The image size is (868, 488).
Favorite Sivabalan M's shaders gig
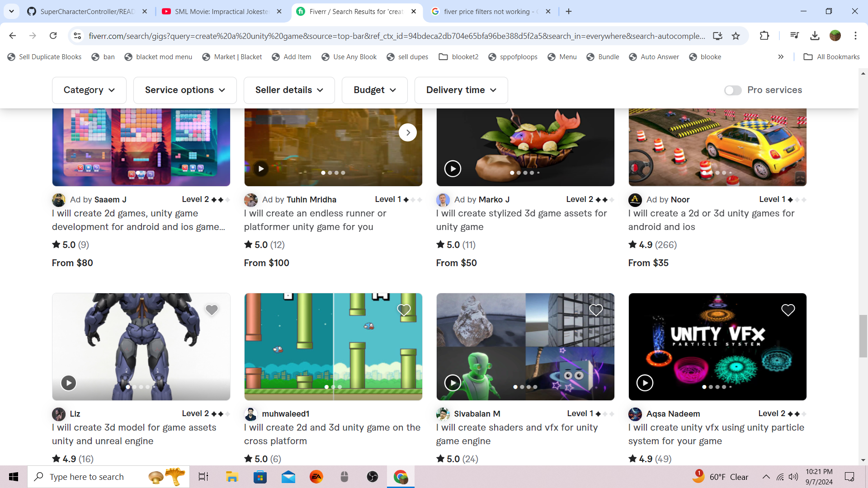point(596,310)
